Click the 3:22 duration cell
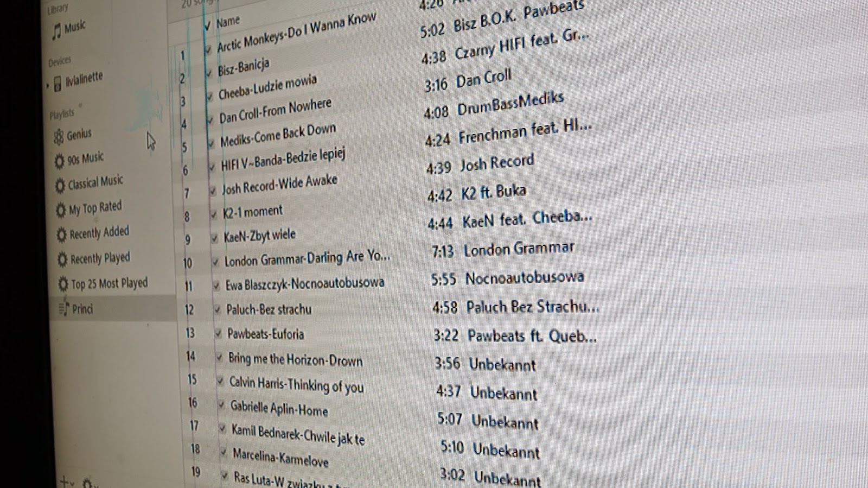This screenshot has height=488, width=868. pos(446,335)
